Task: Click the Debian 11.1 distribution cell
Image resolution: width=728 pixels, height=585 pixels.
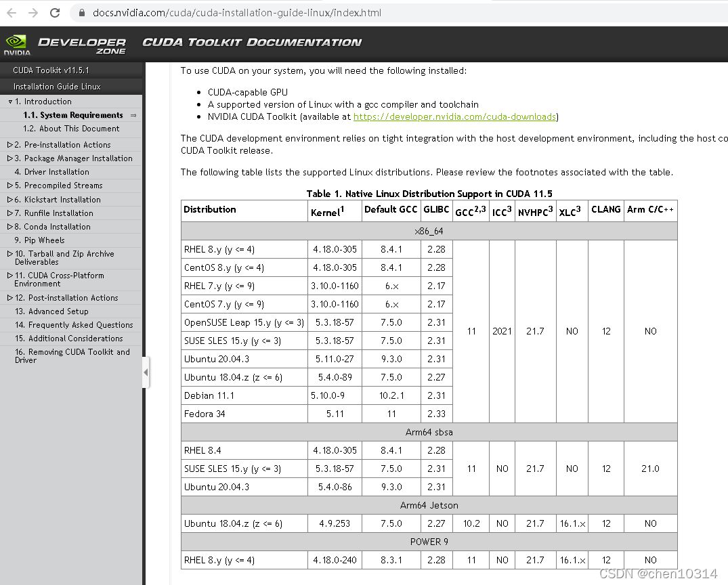Action: pos(244,395)
